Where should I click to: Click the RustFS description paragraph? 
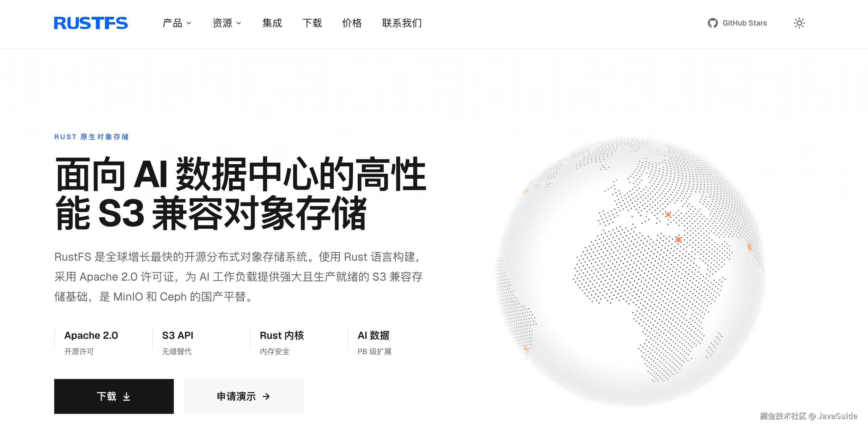click(x=239, y=277)
